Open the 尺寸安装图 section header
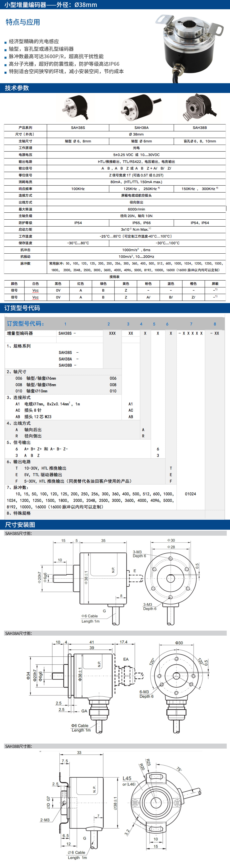The width and height of the screenshot is (230, 868). (x=20, y=525)
